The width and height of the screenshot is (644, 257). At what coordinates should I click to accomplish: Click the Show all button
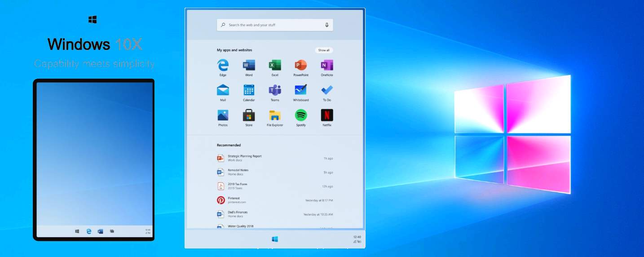click(x=324, y=50)
